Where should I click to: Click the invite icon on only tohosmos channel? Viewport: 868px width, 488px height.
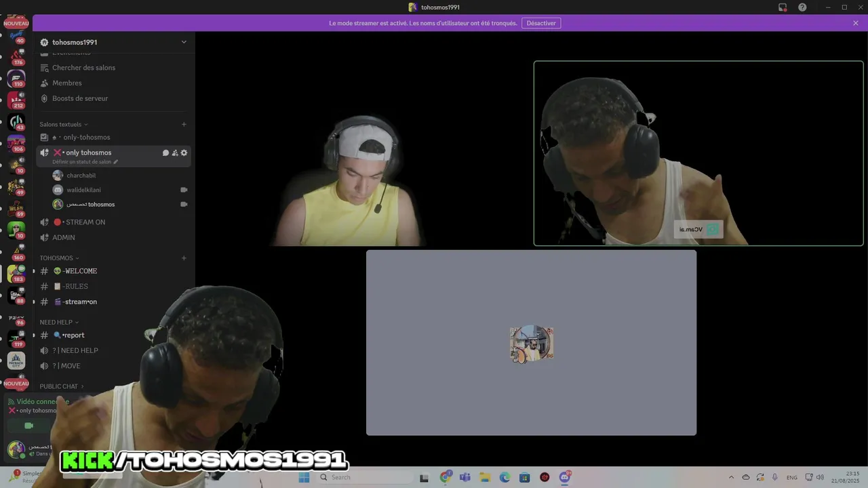coord(175,152)
